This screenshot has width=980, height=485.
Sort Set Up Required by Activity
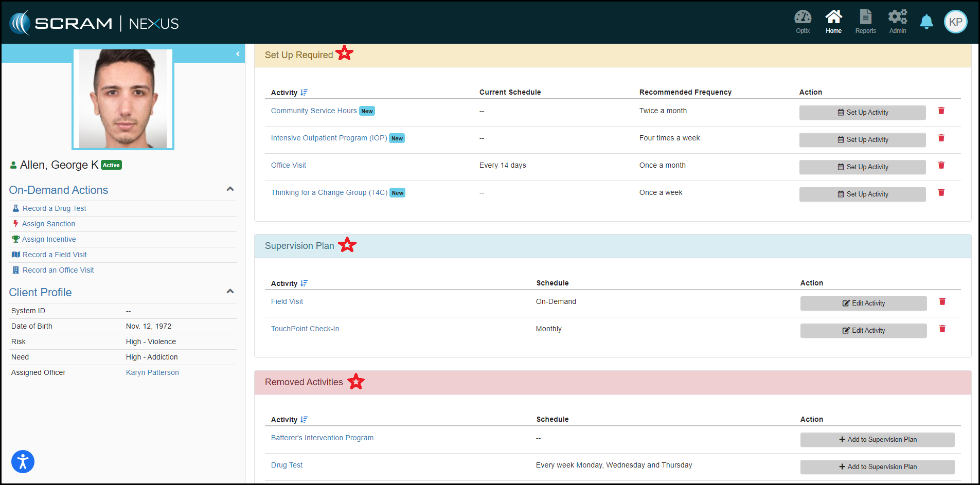pos(304,93)
